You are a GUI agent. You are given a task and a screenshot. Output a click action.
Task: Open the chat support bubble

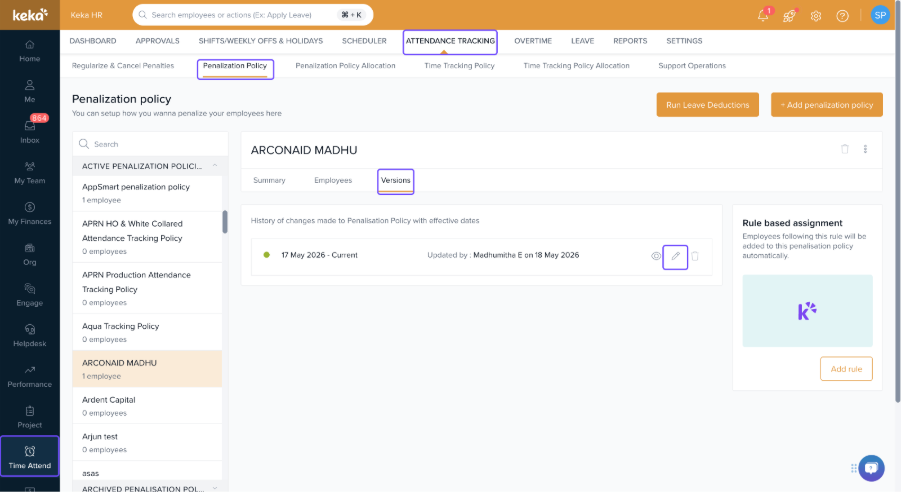tap(871, 468)
